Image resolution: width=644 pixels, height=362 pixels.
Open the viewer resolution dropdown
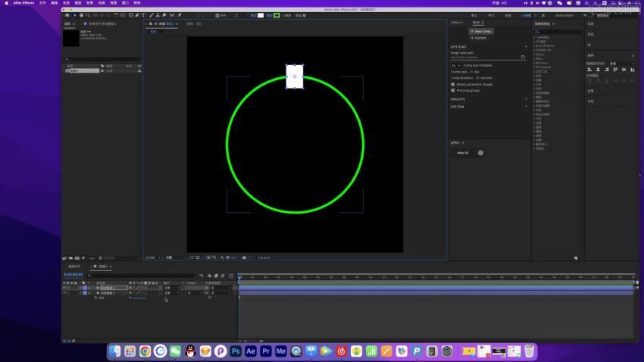(x=174, y=257)
